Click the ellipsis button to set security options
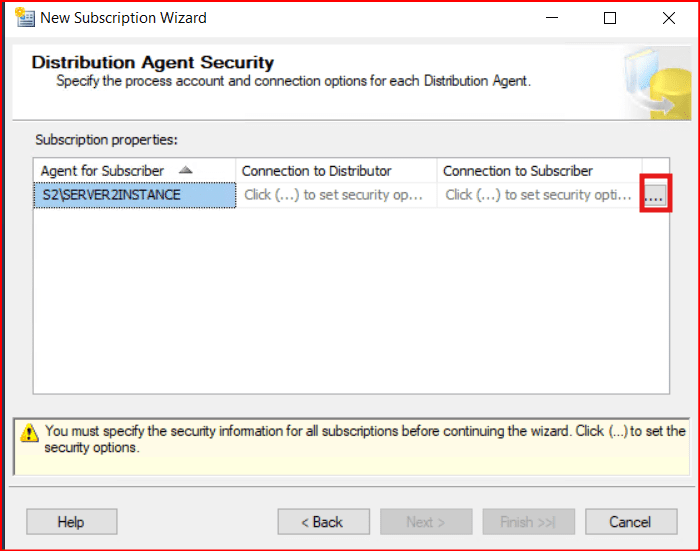Screen dimensions: 700x551 [654, 195]
